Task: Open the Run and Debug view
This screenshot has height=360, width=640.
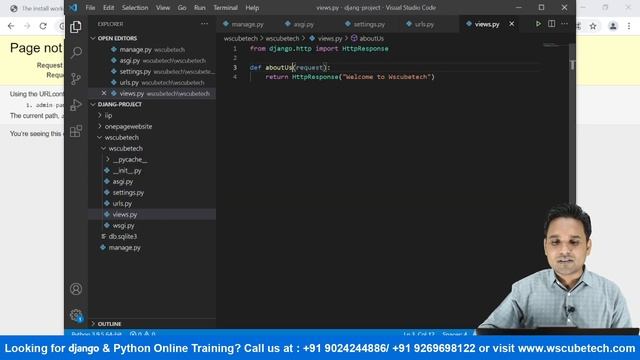Action: tap(76, 104)
